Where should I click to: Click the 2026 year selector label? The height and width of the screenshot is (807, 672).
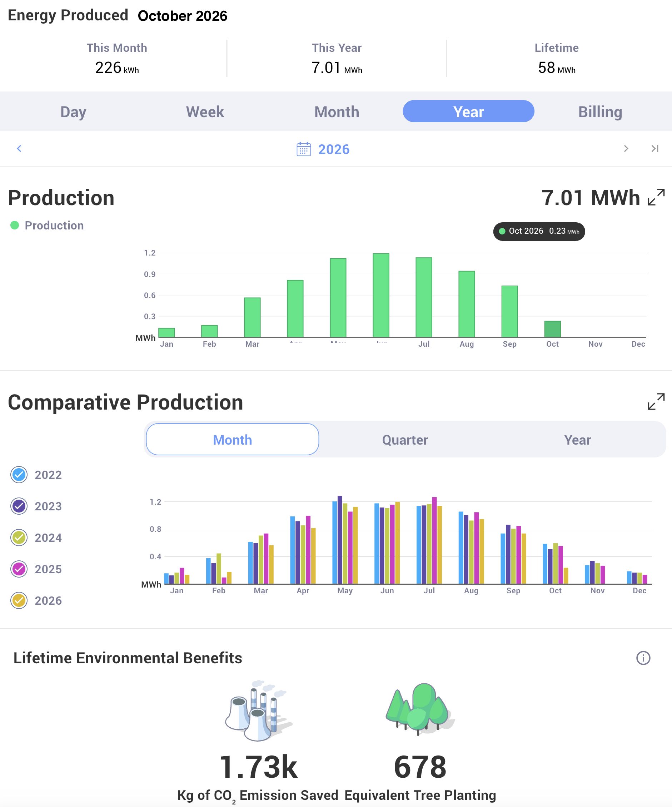click(334, 149)
